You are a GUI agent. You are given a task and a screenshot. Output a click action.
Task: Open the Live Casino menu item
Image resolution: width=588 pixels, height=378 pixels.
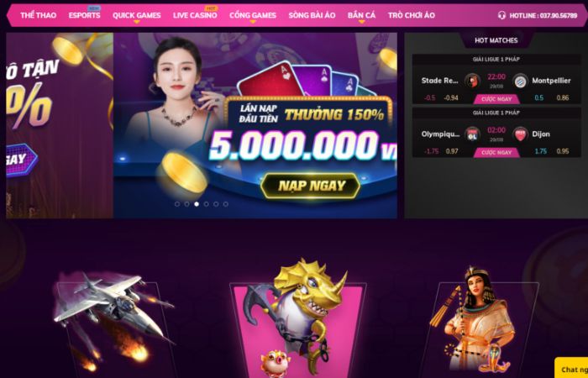click(x=195, y=15)
